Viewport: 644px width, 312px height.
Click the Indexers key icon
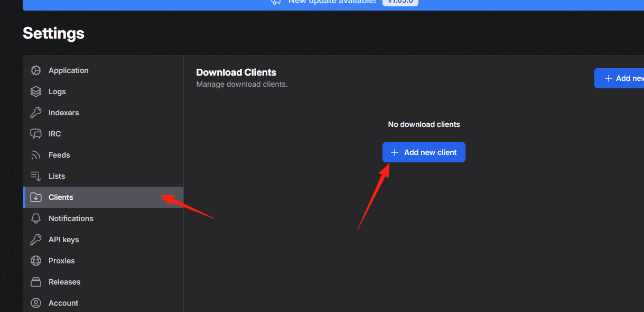click(36, 113)
